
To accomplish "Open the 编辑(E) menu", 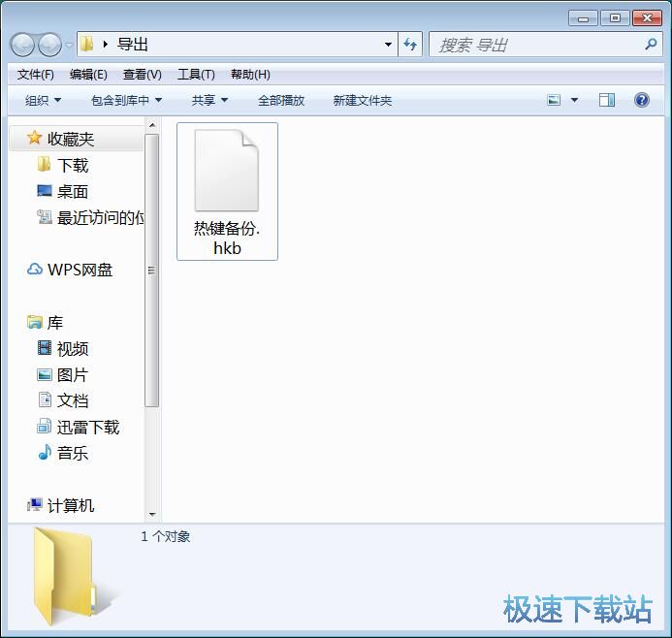I will (x=88, y=75).
